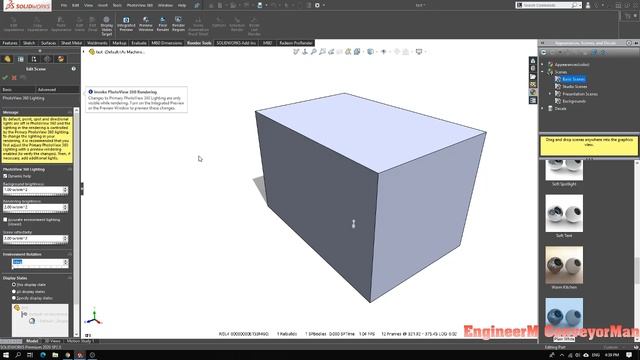Open the Motion Study 1 bottom tab
Image resolution: width=640 pixels, height=360 pixels.
(80, 341)
